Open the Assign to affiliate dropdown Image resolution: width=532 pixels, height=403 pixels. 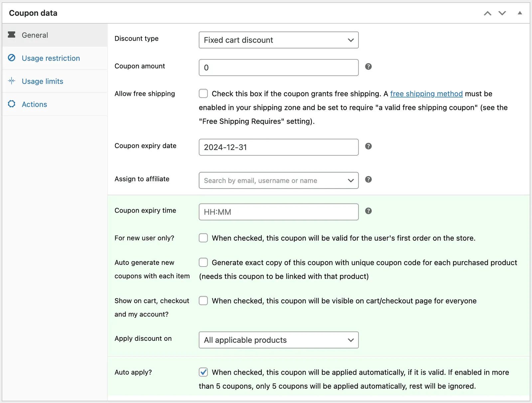(x=279, y=180)
